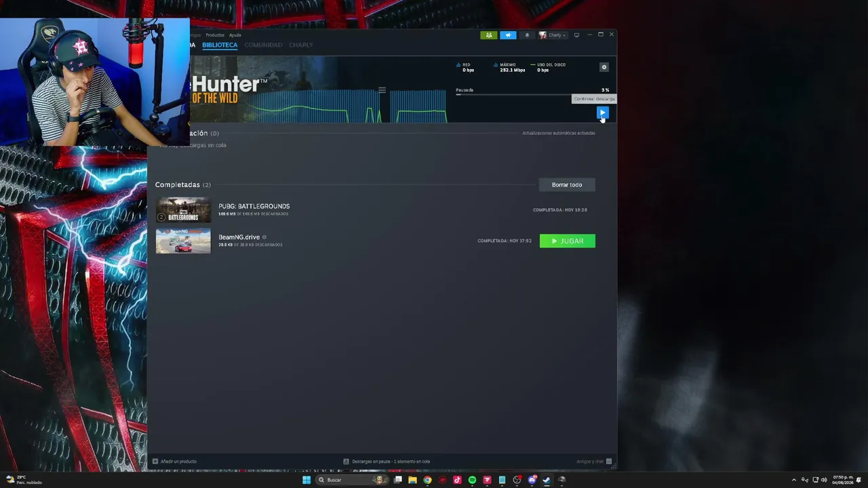Open Google Chrome from the taskbar
Screen dimensions: 868x488
click(427, 480)
